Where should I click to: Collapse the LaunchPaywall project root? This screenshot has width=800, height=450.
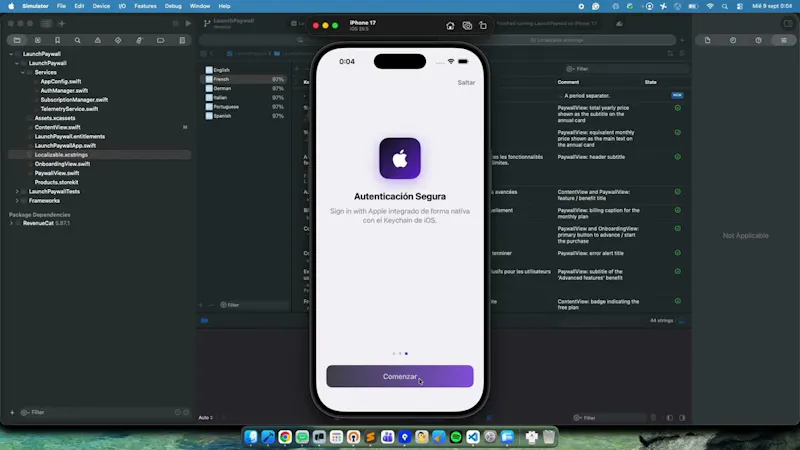[11, 54]
